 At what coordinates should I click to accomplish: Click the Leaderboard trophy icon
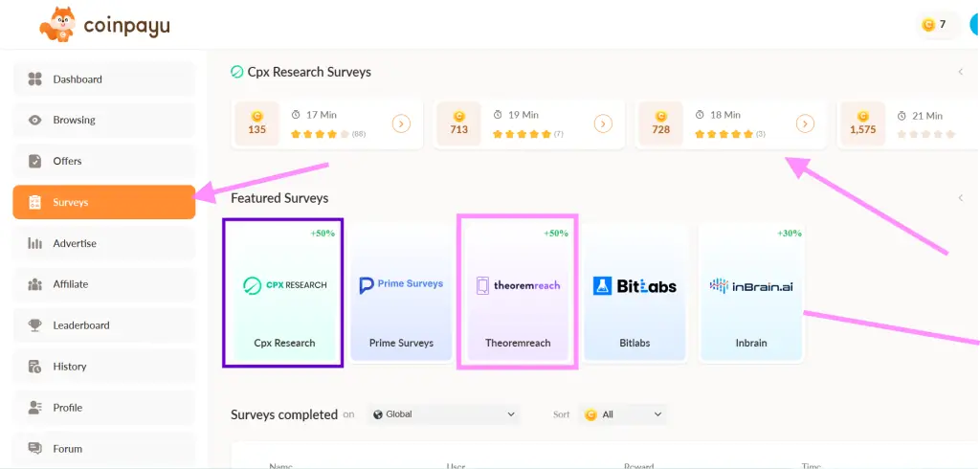(x=35, y=325)
